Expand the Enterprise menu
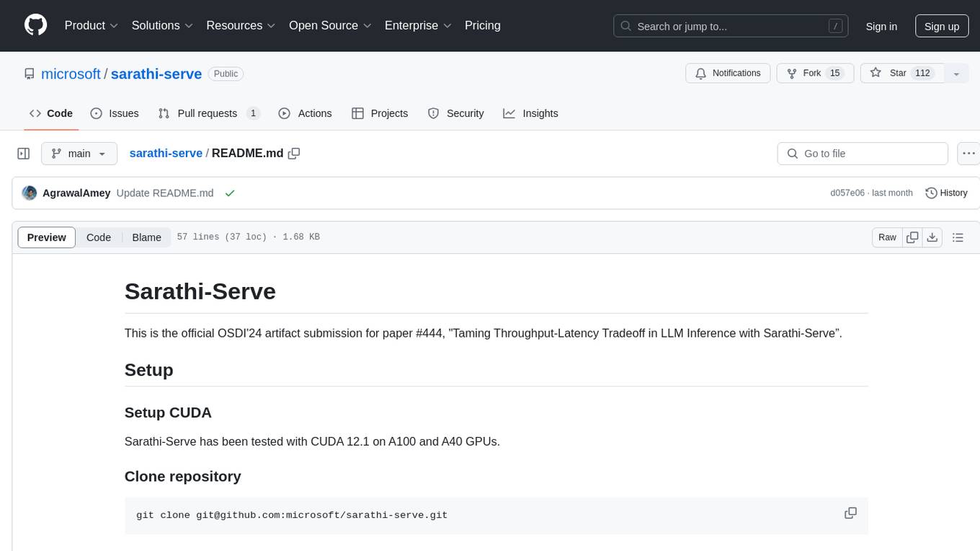This screenshot has width=980, height=551. 419,25
